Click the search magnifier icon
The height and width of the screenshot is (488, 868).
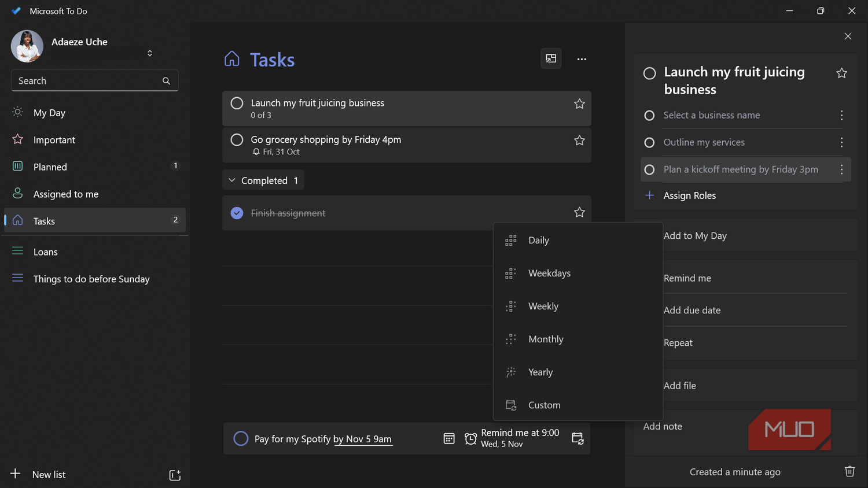coord(166,81)
